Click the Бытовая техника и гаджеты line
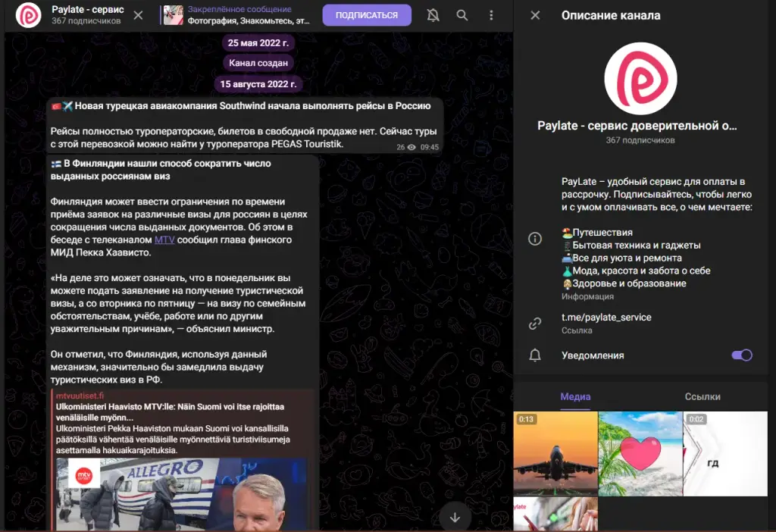This screenshot has height=532, width=776. (x=631, y=246)
